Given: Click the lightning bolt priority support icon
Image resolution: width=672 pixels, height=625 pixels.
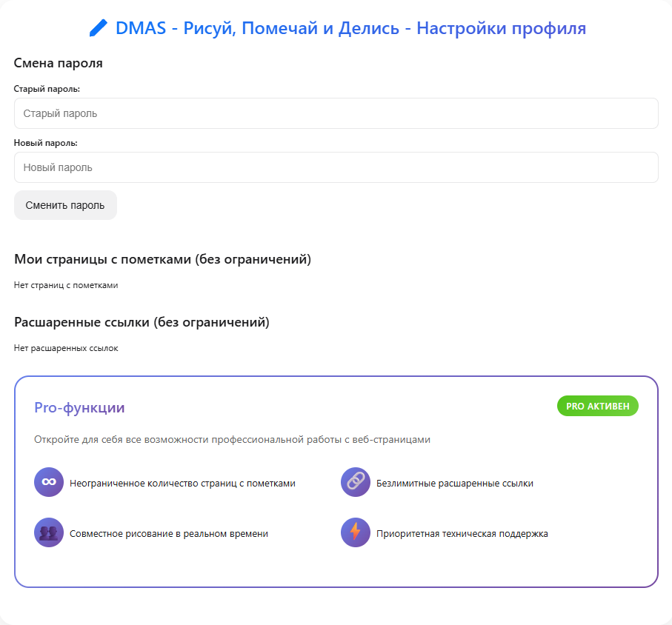Looking at the screenshot, I should [x=355, y=532].
